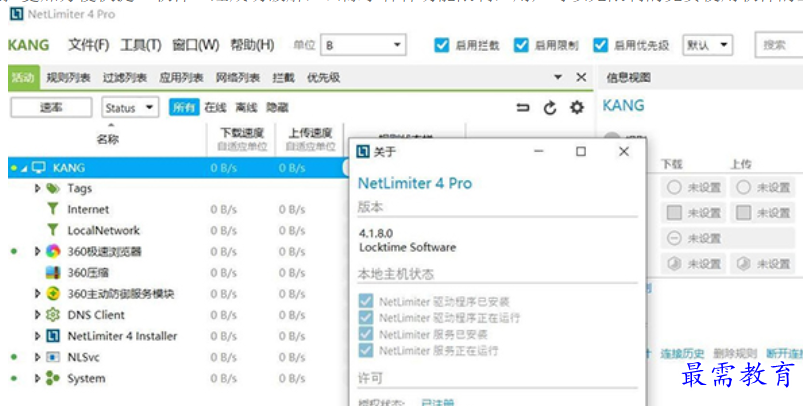Open activity view settings gear
This screenshot has width=803, height=406.
(x=577, y=108)
